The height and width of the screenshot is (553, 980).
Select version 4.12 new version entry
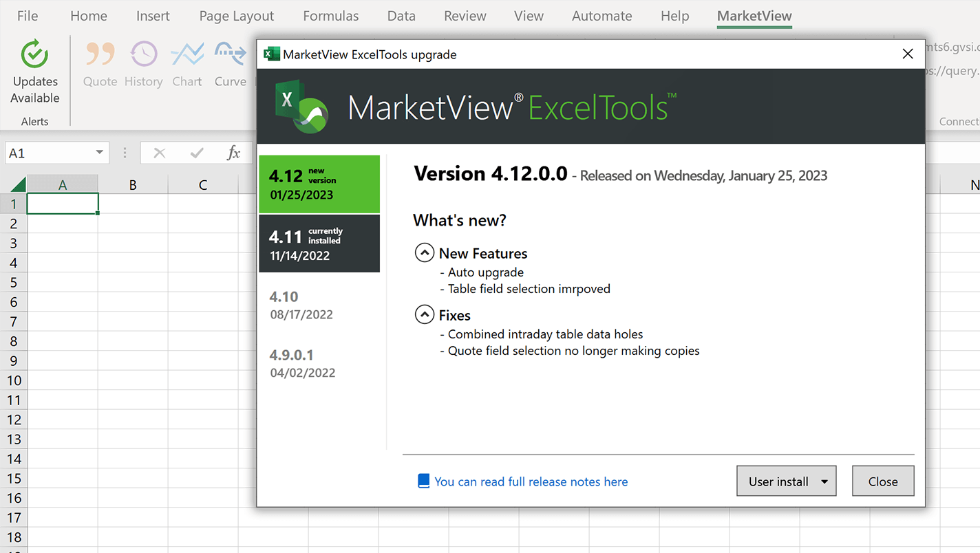(319, 184)
